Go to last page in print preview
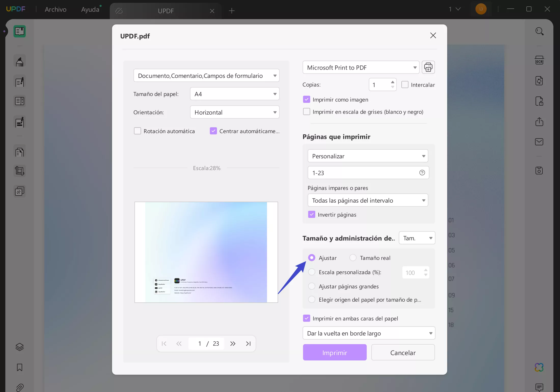The height and width of the screenshot is (392, 560). 248,344
